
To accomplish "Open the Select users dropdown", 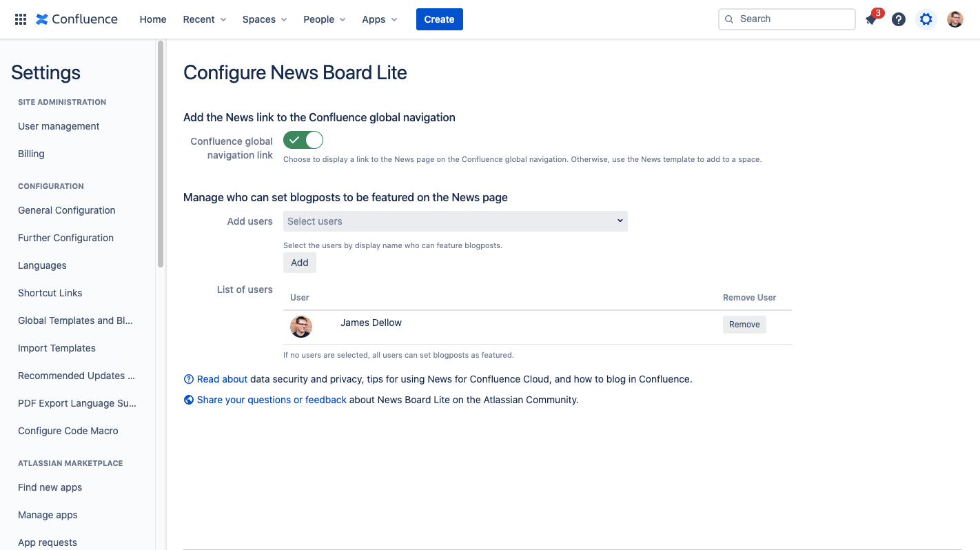I will point(456,221).
